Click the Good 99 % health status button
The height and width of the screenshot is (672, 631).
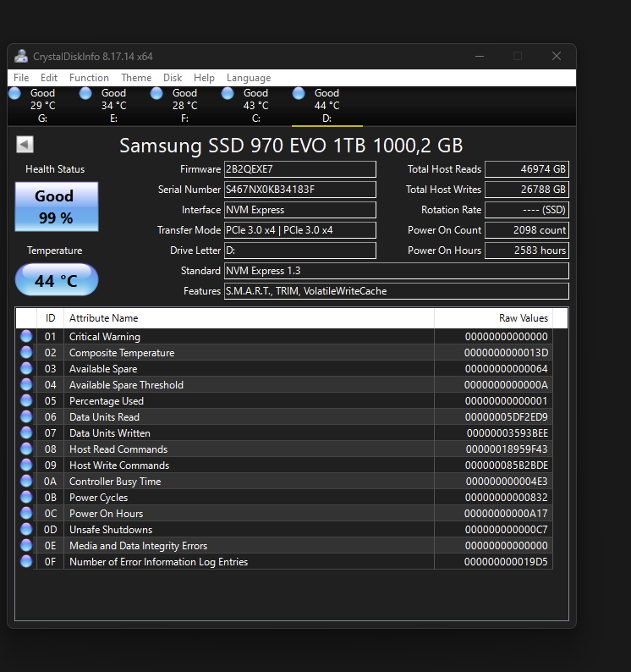tap(57, 207)
